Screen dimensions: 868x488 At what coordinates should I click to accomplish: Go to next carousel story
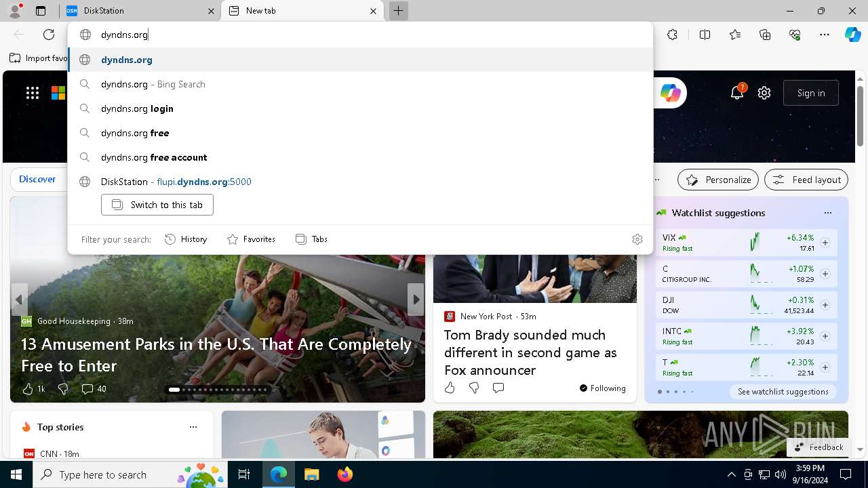click(x=416, y=300)
